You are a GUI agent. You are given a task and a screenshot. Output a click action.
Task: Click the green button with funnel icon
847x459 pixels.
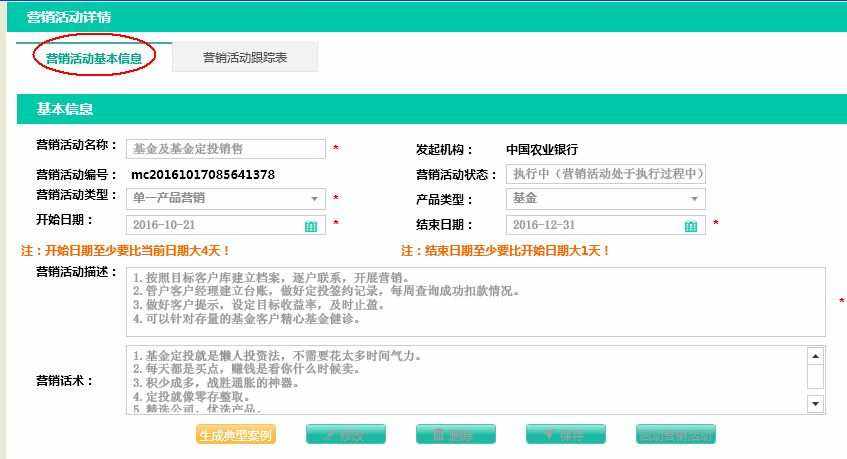click(566, 434)
